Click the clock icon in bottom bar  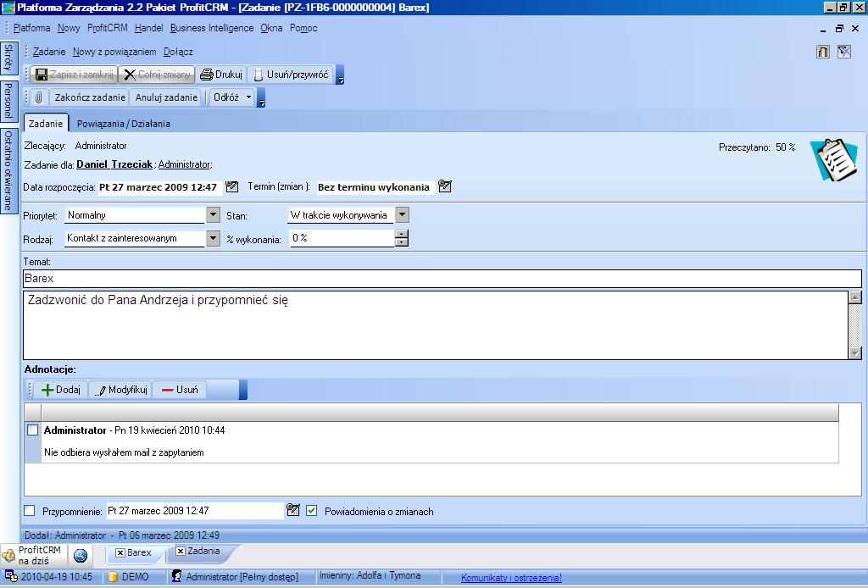click(81, 556)
